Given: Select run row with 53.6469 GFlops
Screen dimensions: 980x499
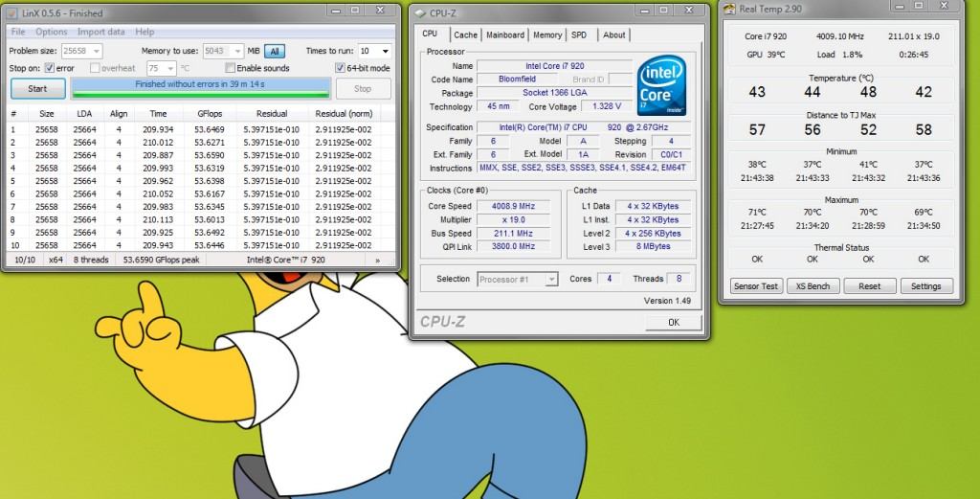Looking at the screenshot, I should [x=199, y=129].
